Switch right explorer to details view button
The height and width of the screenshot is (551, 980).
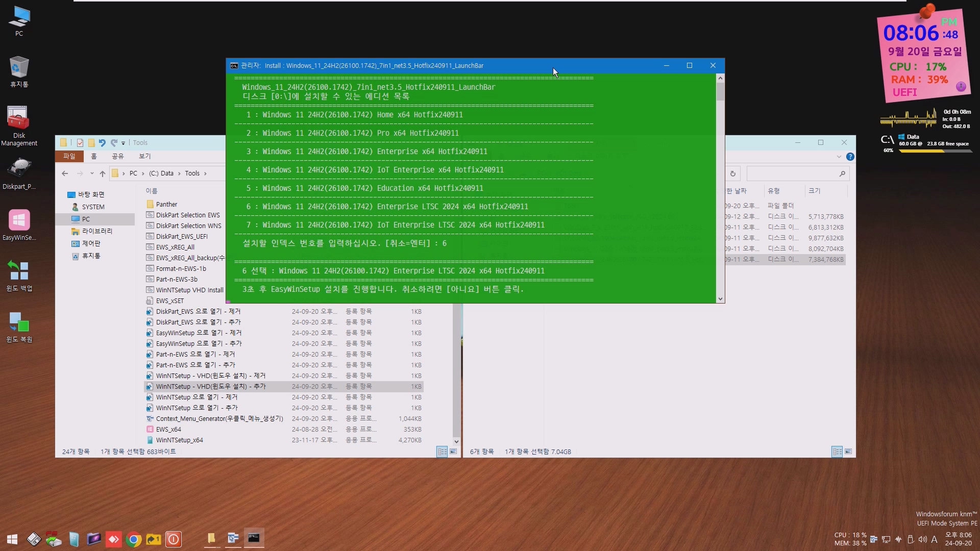837,452
